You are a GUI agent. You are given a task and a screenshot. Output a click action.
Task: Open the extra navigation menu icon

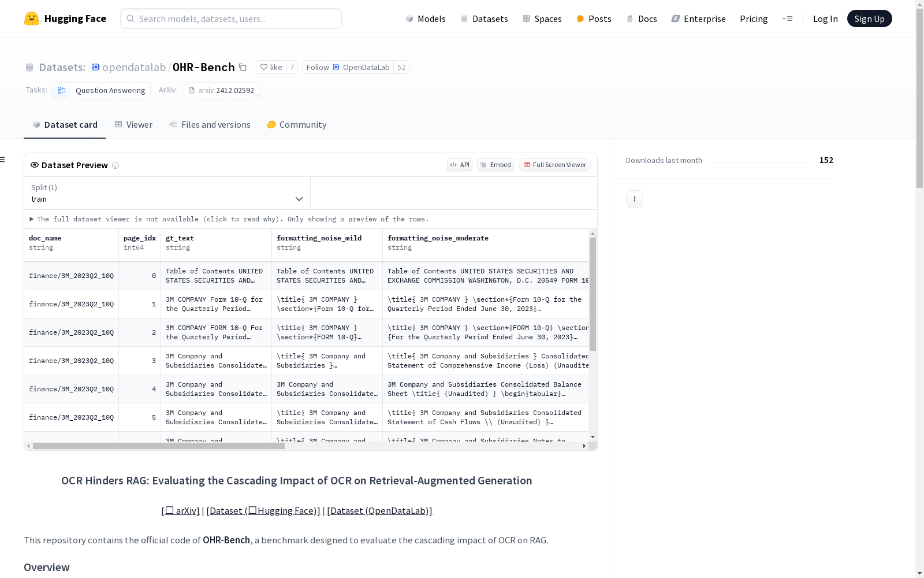coord(787,18)
